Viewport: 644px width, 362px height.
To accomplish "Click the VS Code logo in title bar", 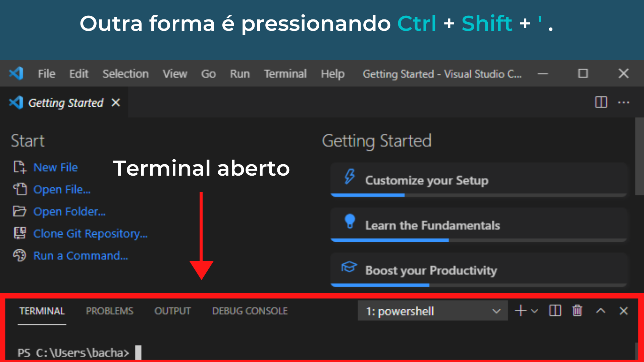I will pos(16,73).
